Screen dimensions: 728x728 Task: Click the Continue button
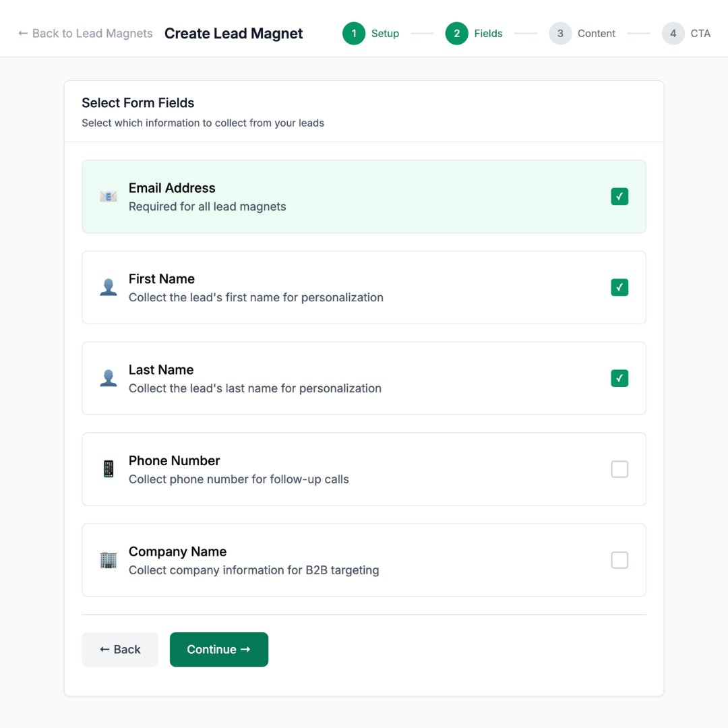[x=218, y=650]
